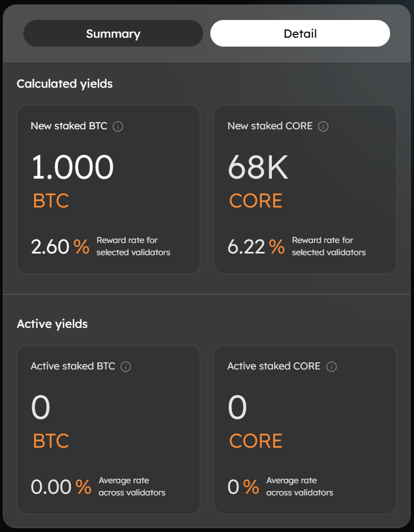Switch to the Detail tab

pos(300,33)
